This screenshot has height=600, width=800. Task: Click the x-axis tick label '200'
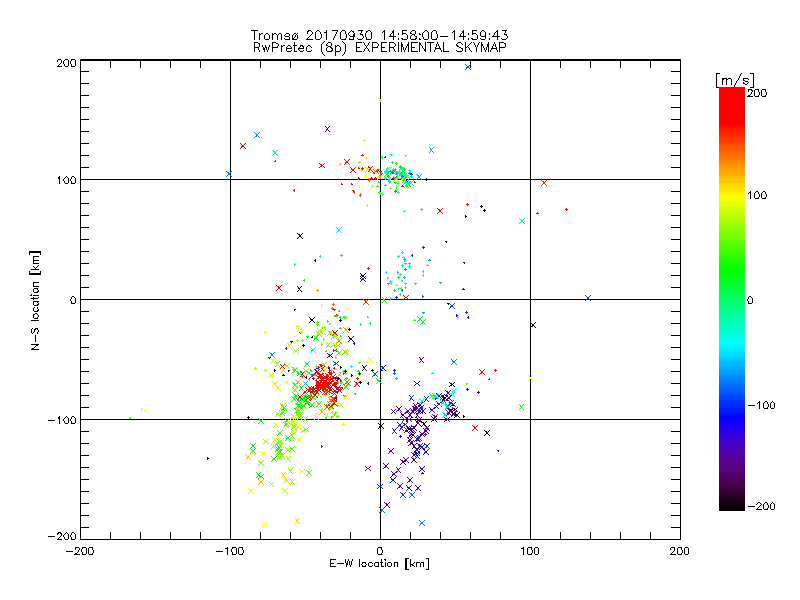[680, 551]
